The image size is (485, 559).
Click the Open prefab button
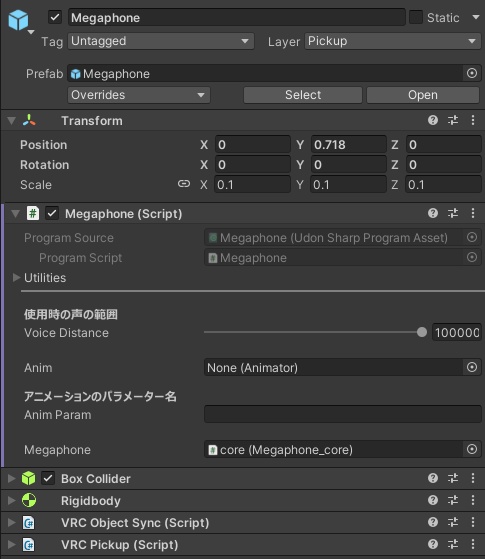click(x=423, y=95)
